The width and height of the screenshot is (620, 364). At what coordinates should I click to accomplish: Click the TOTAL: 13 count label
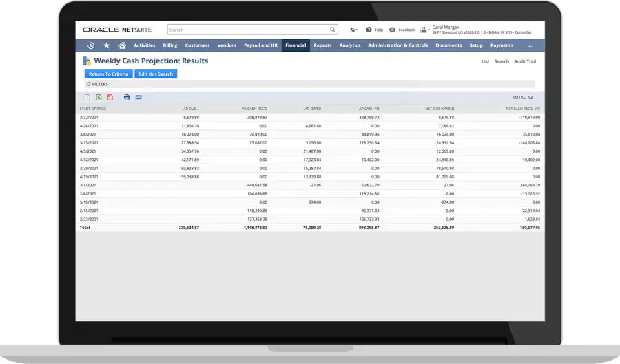(522, 98)
